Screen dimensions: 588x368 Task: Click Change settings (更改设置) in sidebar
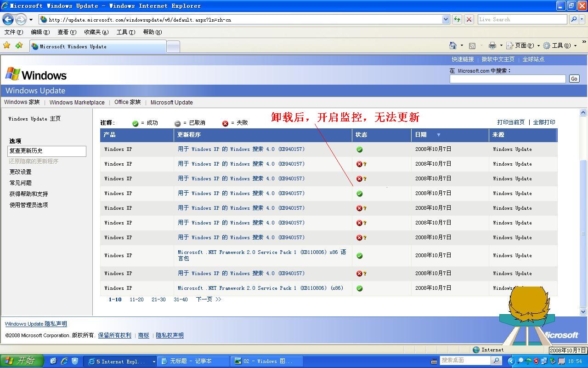pyautogui.click(x=21, y=172)
